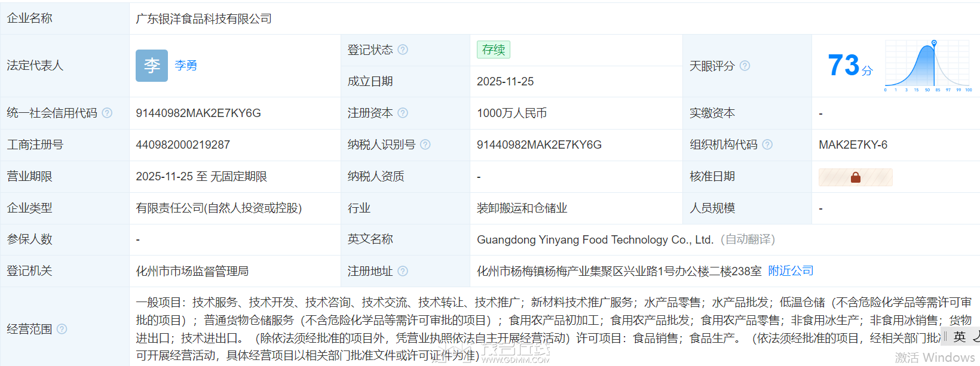
Task: Open the 附近公司 link
Action: [x=791, y=271]
